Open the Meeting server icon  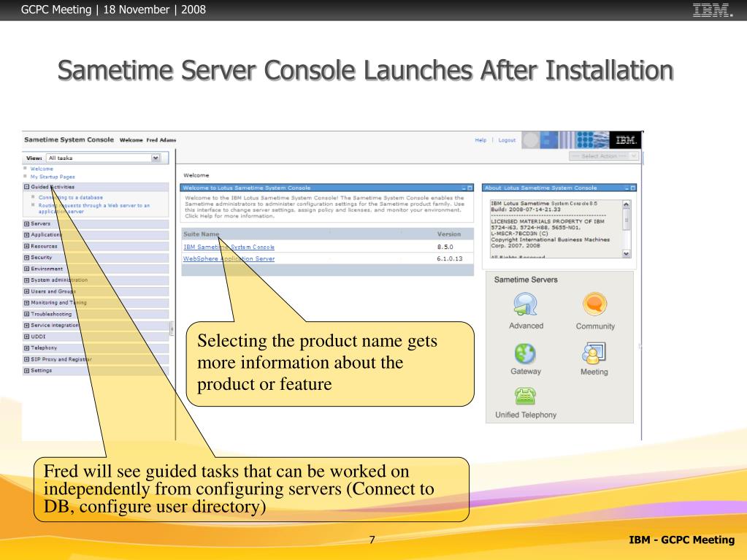coord(594,353)
